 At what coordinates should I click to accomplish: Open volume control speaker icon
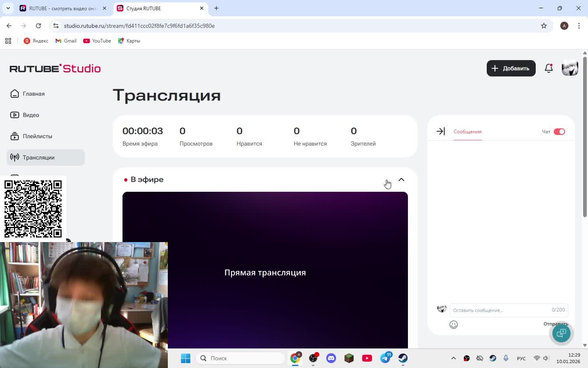546,358
